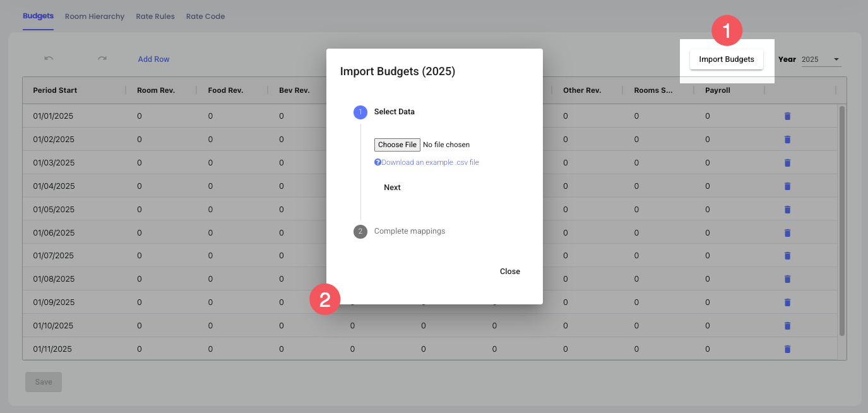Download an example .csv file link
This screenshot has width=868, height=413.
[430, 162]
